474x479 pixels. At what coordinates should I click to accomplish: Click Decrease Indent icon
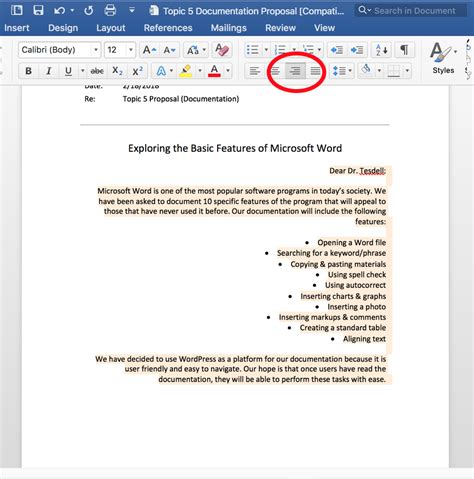337,50
